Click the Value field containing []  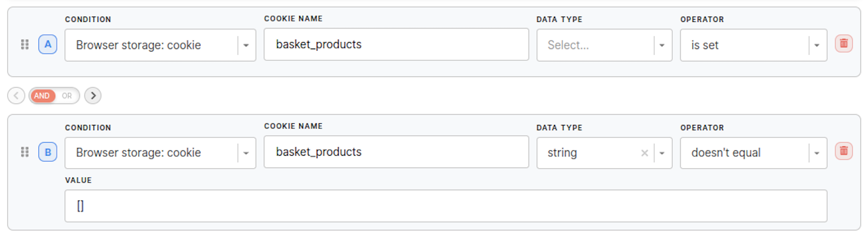coord(445,206)
